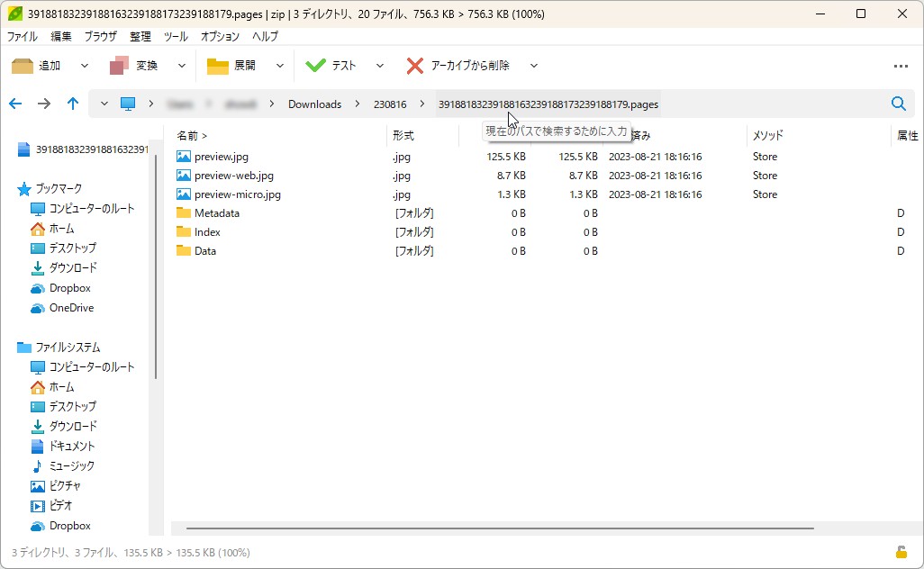Expand the 追加 dropdown arrow
Screen dimensions: 924x569
coord(85,66)
